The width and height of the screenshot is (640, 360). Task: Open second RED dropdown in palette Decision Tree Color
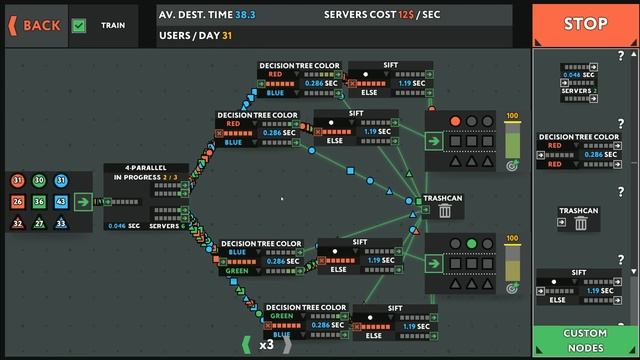click(x=558, y=164)
